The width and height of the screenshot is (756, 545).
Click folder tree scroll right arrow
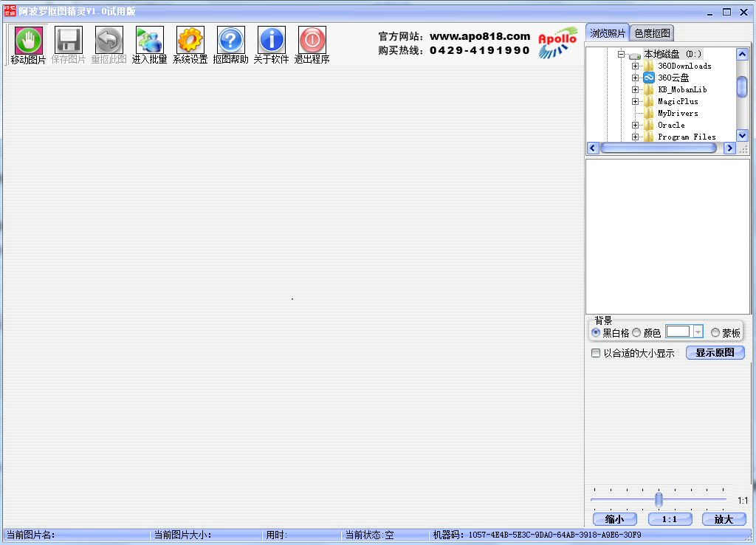[x=730, y=148]
